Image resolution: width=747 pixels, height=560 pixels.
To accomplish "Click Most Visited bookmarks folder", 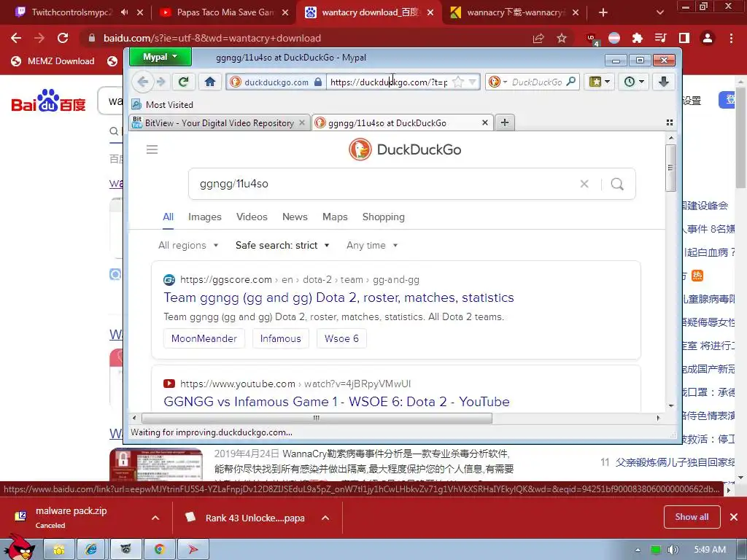I will tap(163, 105).
